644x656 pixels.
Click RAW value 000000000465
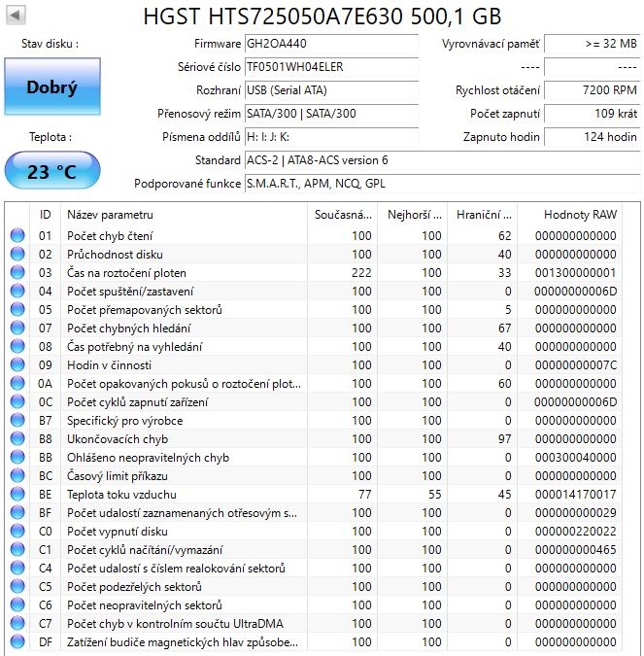pos(575,550)
